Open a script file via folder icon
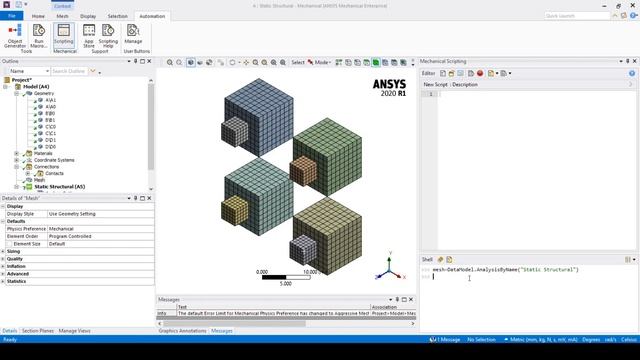The width and height of the screenshot is (640, 360). pyautogui.click(x=451, y=73)
